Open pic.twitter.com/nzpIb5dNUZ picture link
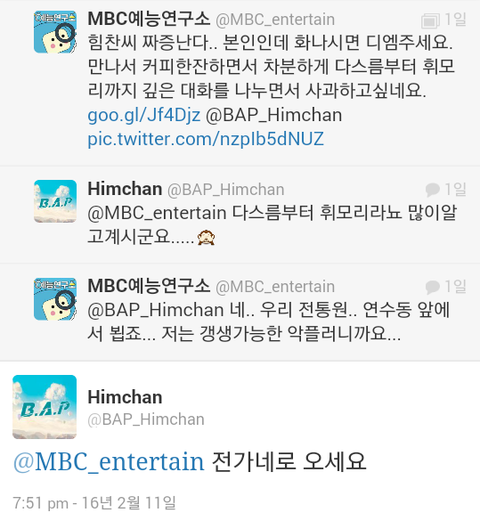 click(206, 139)
